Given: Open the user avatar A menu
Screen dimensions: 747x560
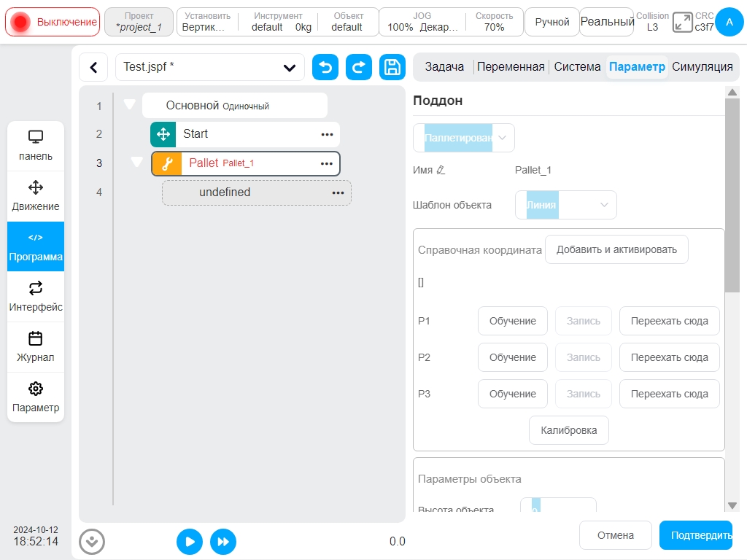Looking at the screenshot, I should (729, 22).
